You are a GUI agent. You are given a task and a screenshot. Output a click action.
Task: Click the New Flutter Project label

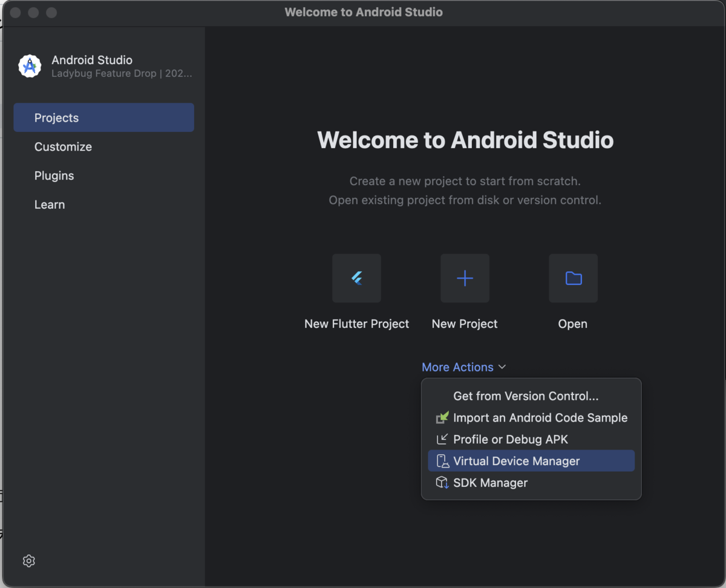(x=356, y=324)
